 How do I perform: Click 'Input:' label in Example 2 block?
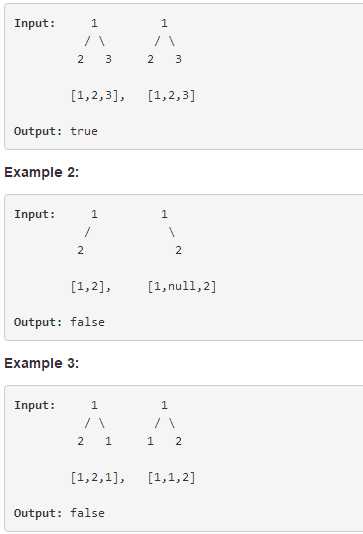coord(34,215)
